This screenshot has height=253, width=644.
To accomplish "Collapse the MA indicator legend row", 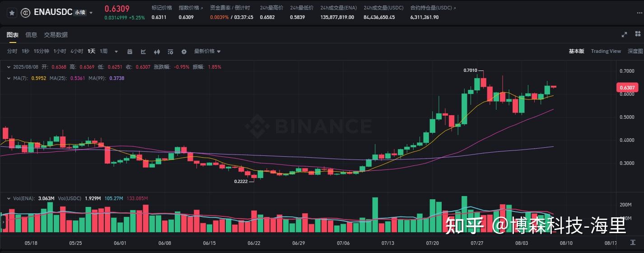I will [9, 78].
